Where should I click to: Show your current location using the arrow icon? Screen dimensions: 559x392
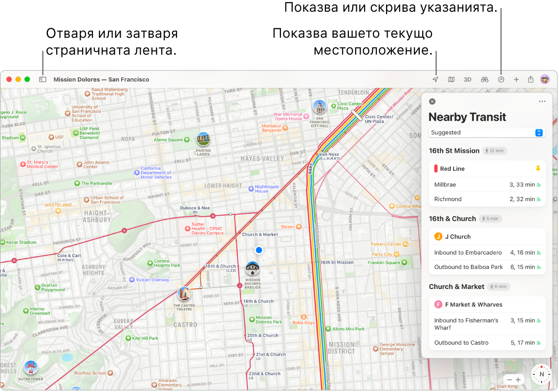point(435,79)
